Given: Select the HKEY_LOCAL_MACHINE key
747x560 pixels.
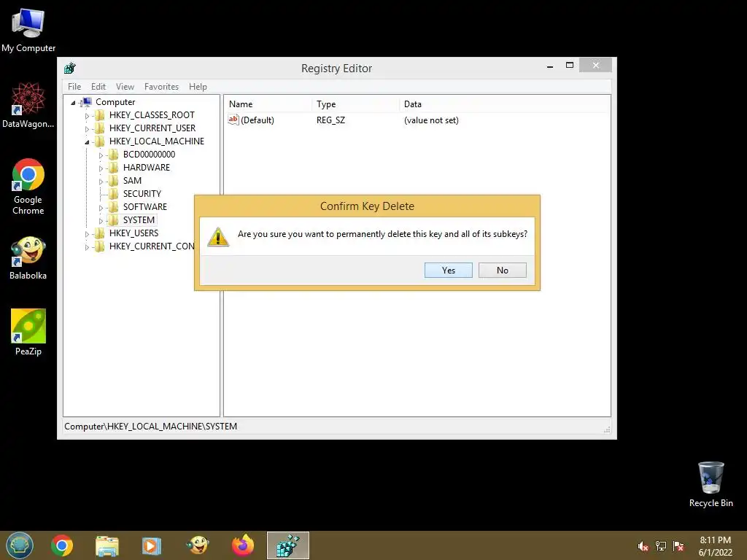Looking at the screenshot, I should 157,141.
